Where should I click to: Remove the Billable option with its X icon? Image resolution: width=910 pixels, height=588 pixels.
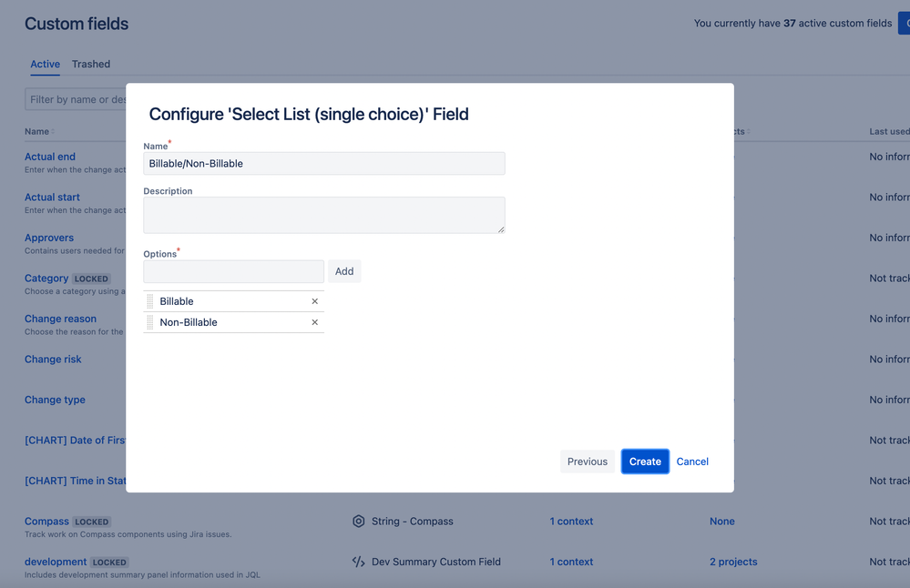click(x=313, y=300)
